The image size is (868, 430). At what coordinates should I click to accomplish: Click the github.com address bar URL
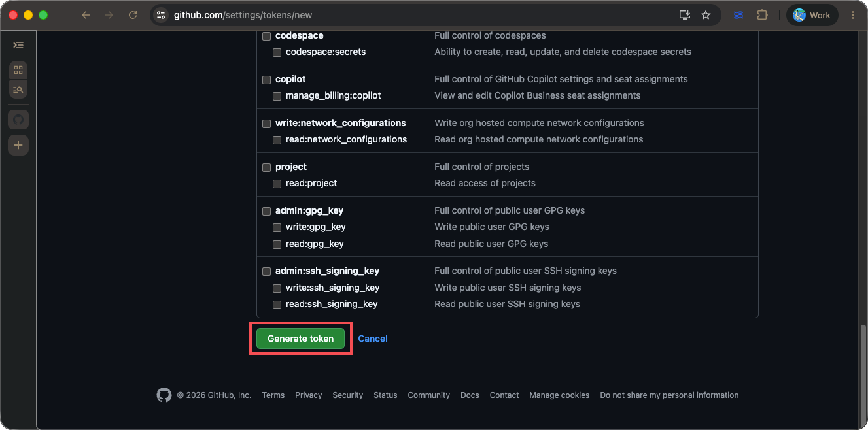coord(243,15)
